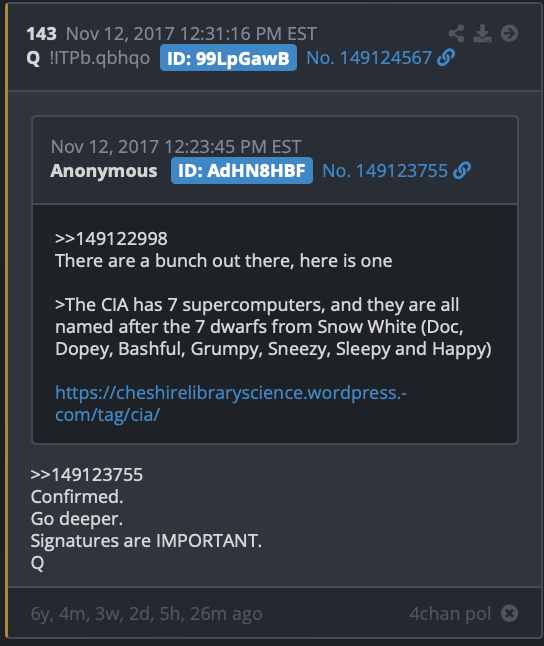544x646 pixels.
Task: Click the chain icon beside No. 149123755
Action: [462, 171]
